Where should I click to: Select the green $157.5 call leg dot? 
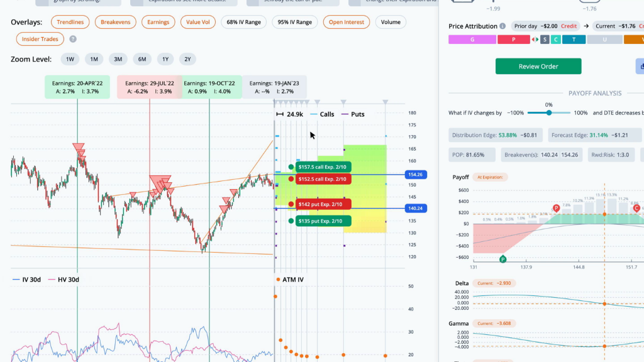click(x=291, y=167)
